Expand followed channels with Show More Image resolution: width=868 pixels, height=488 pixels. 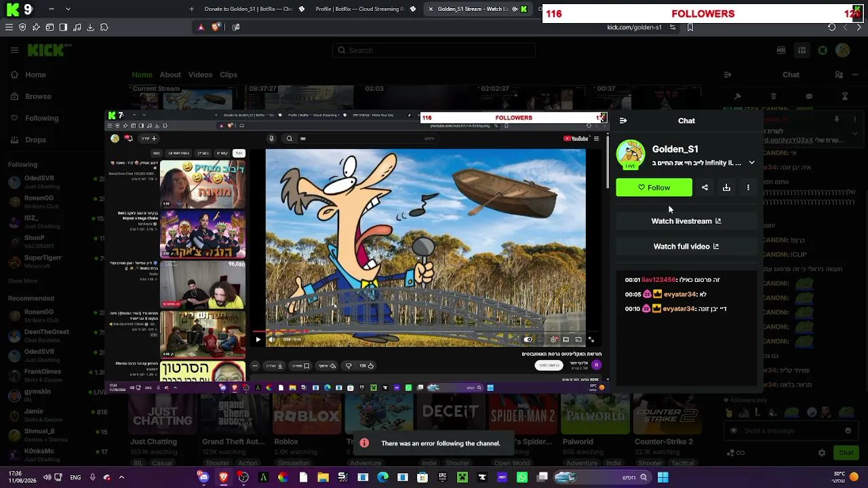23,281
